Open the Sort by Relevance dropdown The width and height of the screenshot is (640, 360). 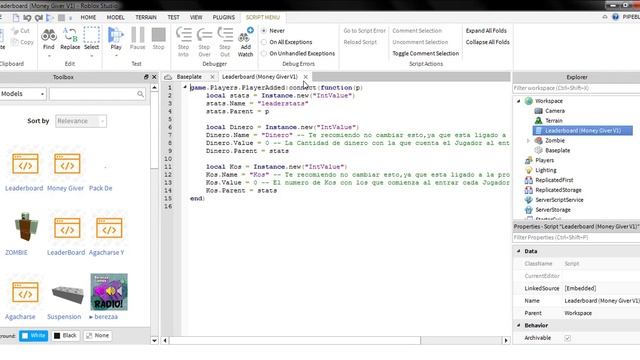[81, 121]
